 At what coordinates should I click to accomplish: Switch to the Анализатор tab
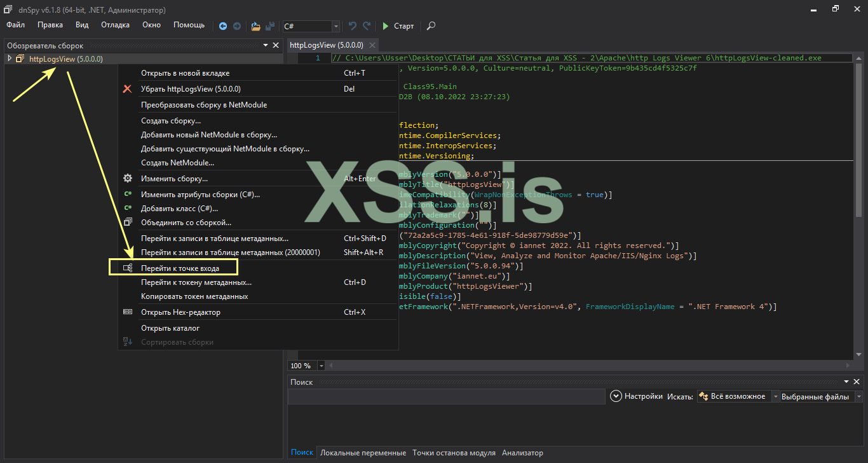pyautogui.click(x=522, y=453)
